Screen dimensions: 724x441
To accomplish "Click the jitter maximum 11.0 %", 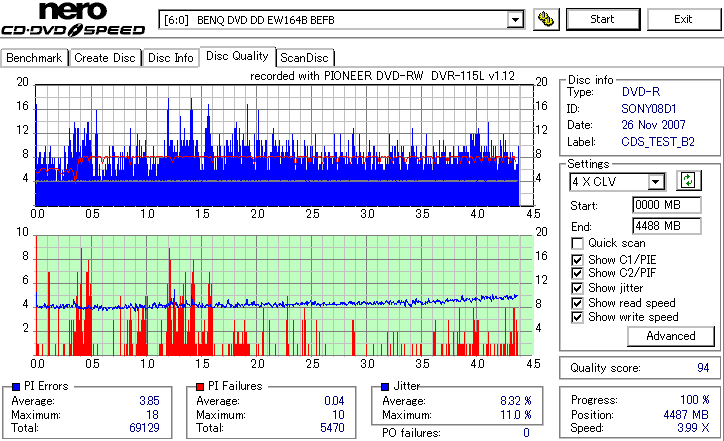I will (x=516, y=415).
